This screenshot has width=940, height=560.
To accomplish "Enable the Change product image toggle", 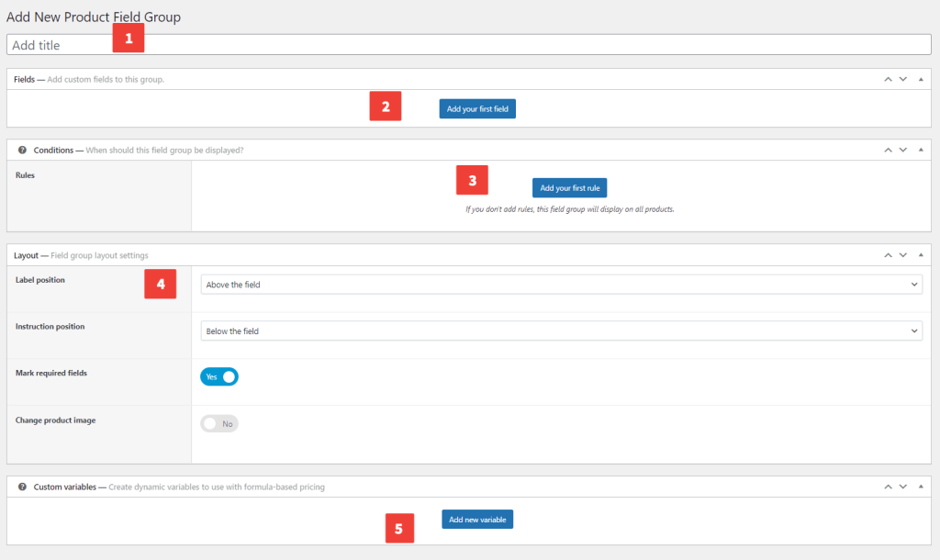I will click(x=219, y=423).
